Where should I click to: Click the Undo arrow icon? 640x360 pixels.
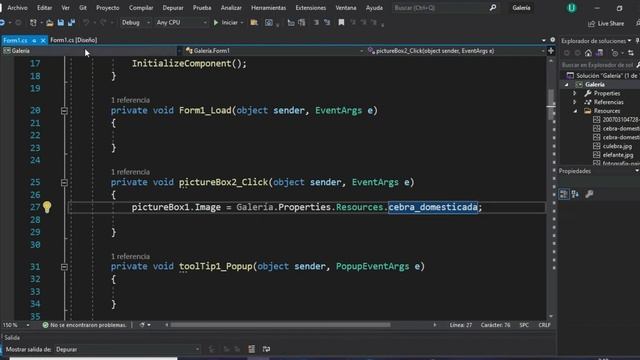click(86, 23)
